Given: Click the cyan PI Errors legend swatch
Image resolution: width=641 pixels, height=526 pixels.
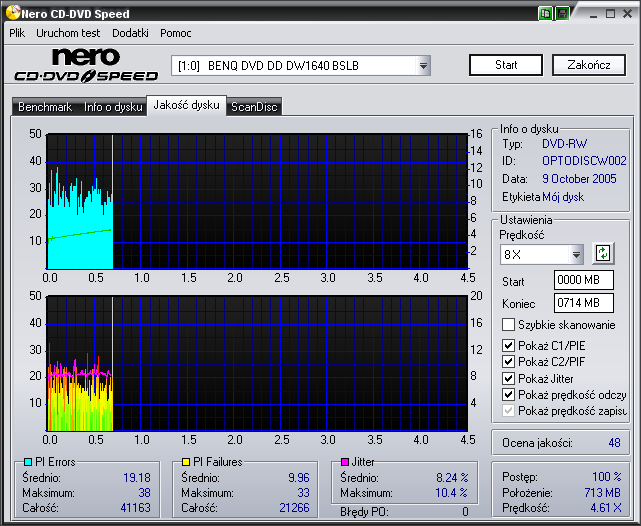Looking at the screenshot, I should tap(28, 462).
